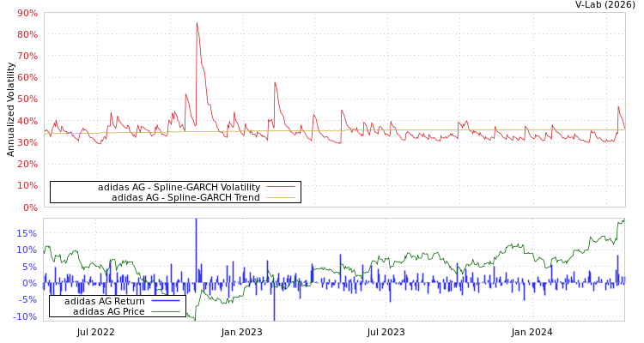Click the 50% tick on volatility axis

click(27, 99)
